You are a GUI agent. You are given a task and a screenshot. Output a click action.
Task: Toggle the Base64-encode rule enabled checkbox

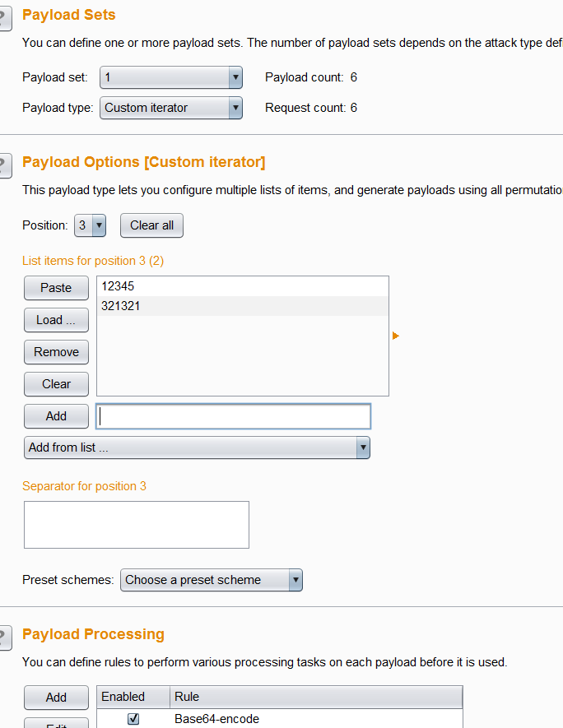133,719
